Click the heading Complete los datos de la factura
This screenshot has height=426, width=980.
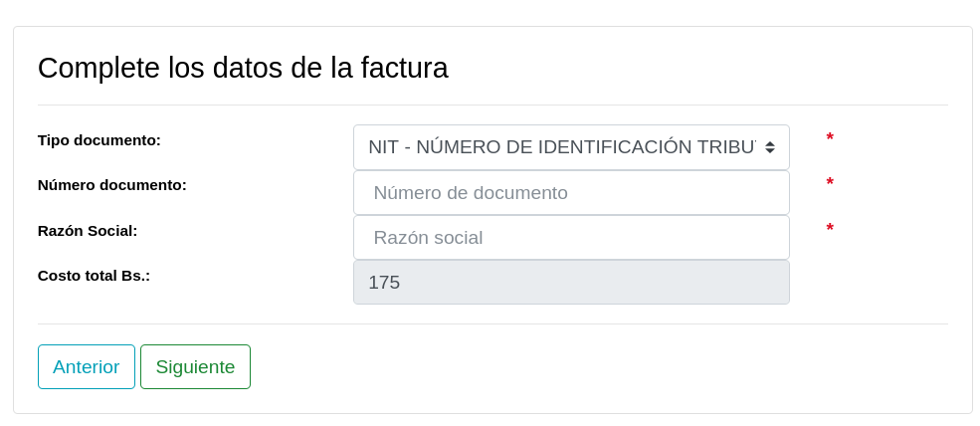(x=243, y=68)
